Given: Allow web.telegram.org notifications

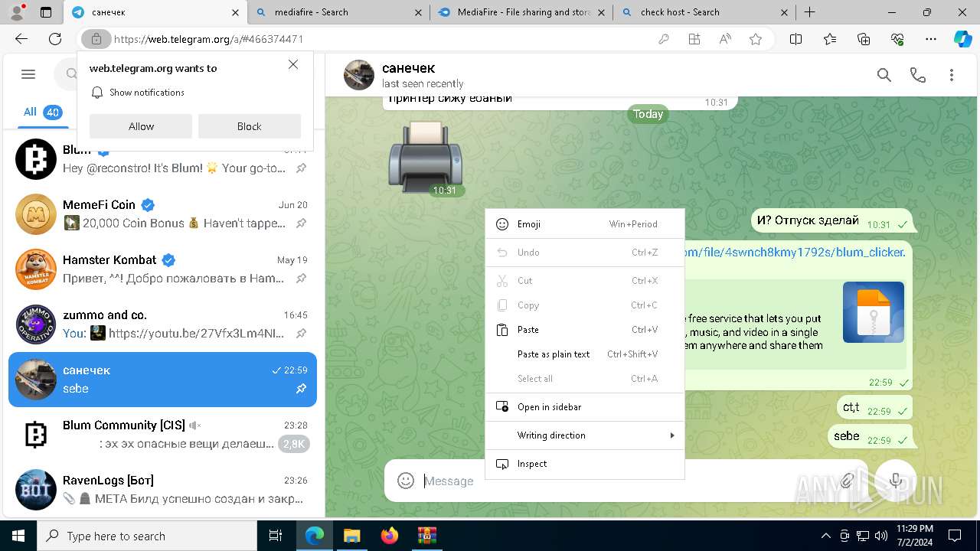Looking at the screenshot, I should click(x=141, y=126).
